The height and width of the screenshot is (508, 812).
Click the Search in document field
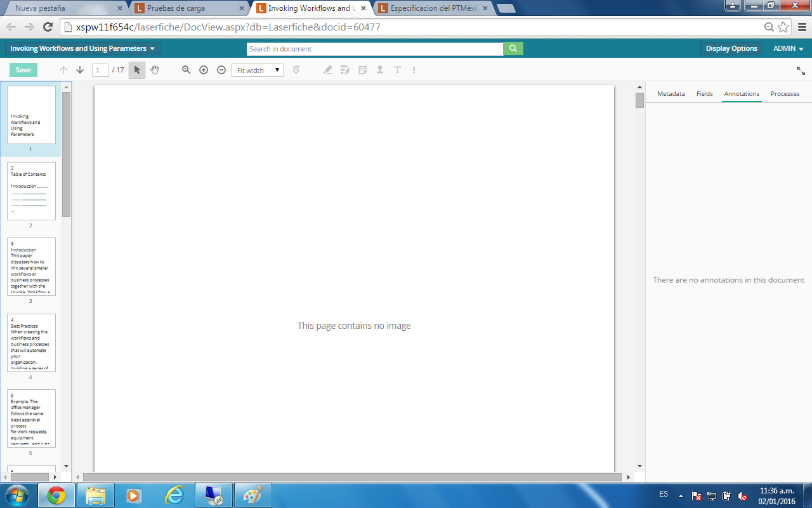(375, 49)
